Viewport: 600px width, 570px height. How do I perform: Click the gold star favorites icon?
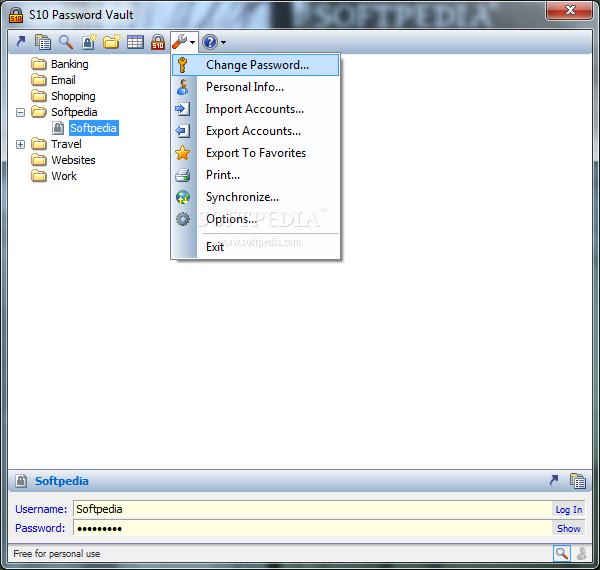click(x=183, y=153)
